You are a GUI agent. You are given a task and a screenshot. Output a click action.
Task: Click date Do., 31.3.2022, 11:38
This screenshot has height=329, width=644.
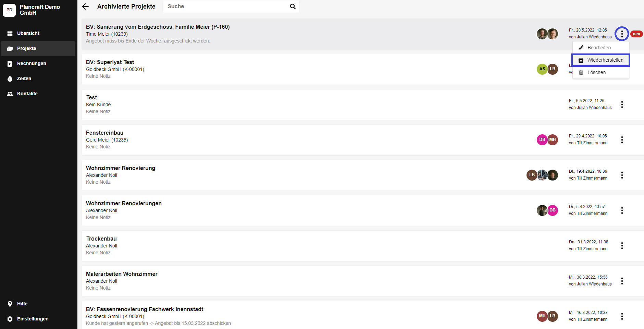coord(589,242)
